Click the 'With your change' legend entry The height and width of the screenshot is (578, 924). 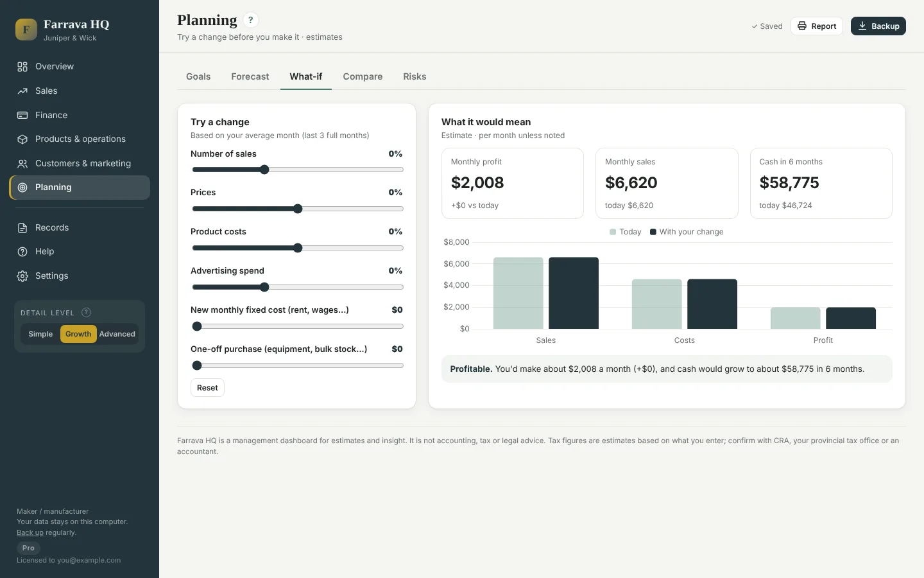687,232
